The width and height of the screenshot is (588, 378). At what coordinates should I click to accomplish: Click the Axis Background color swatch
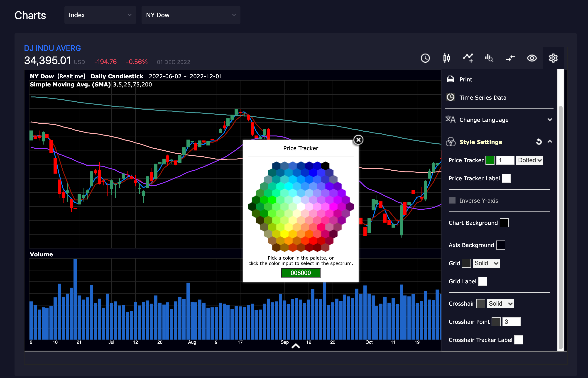[500, 245]
